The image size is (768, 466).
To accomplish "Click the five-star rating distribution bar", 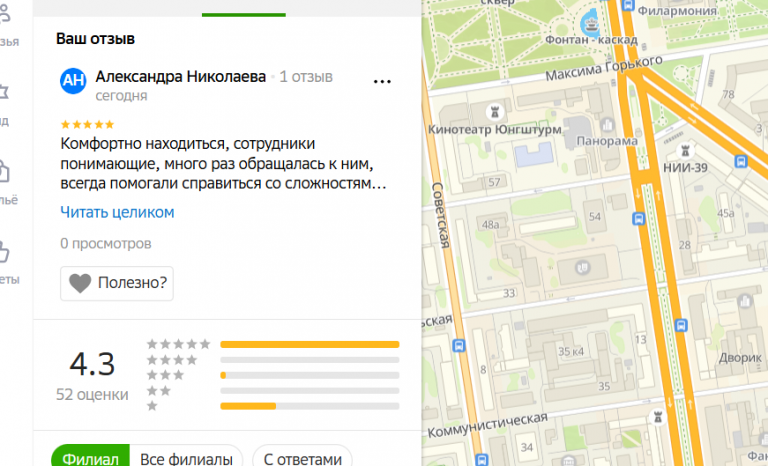I will 310,344.
